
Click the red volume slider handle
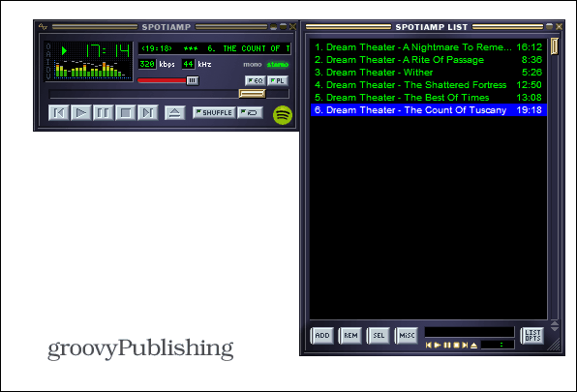coord(192,80)
